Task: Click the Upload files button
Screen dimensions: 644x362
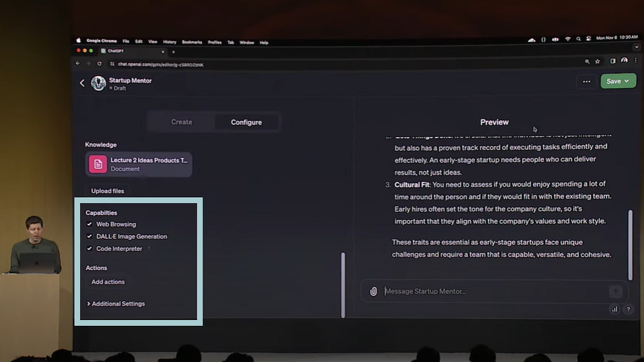Action: pos(108,191)
